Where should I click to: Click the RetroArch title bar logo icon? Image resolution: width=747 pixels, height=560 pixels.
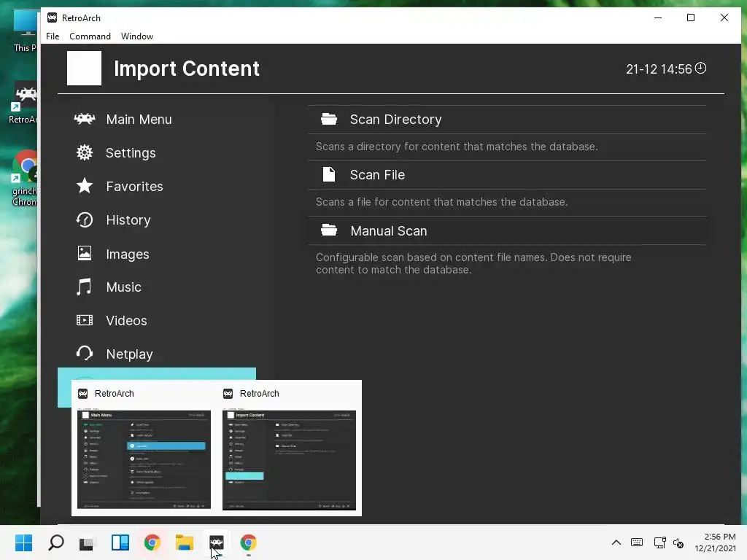point(52,17)
